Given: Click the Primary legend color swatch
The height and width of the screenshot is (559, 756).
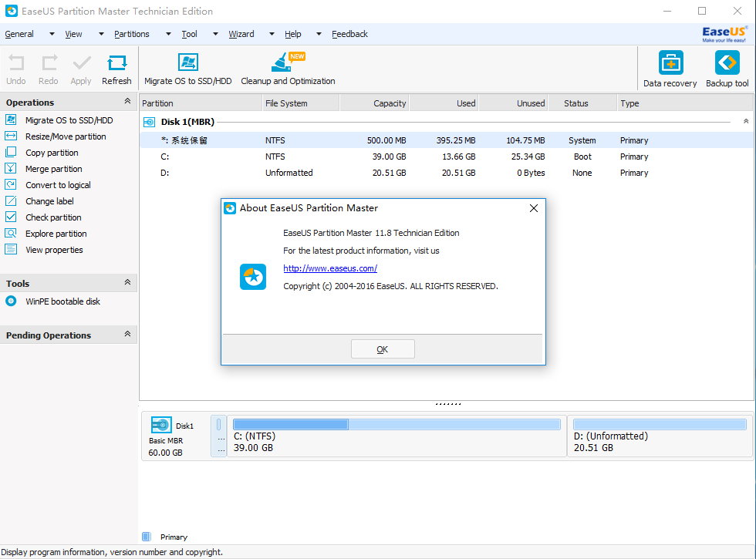Looking at the screenshot, I should (147, 537).
